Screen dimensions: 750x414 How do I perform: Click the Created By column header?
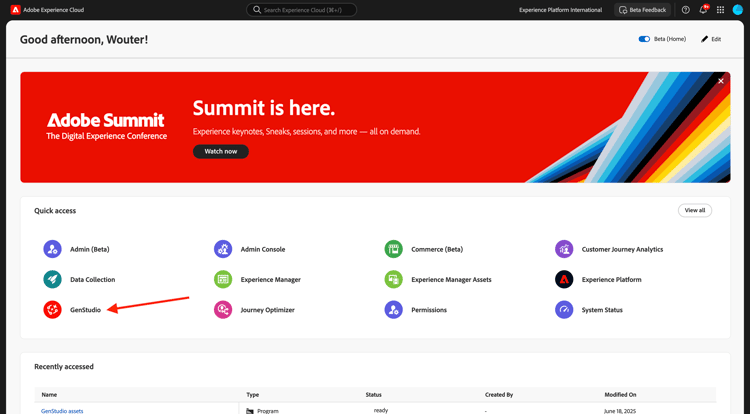[x=499, y=394]
